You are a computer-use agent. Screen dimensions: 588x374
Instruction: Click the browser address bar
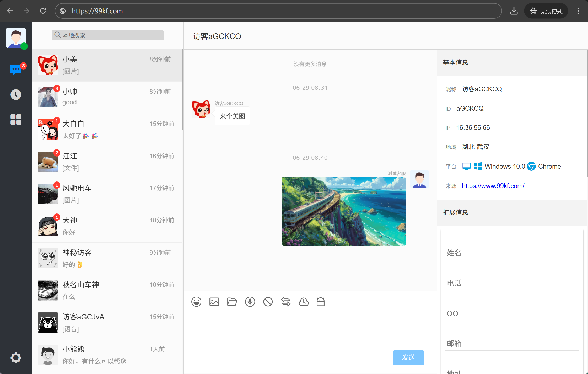coord(278,11)
